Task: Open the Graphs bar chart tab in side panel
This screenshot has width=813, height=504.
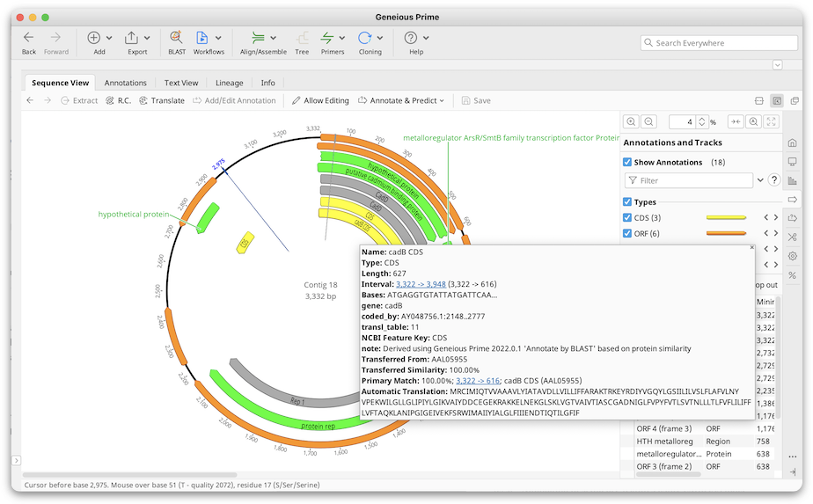Action: tap(792, 180)
